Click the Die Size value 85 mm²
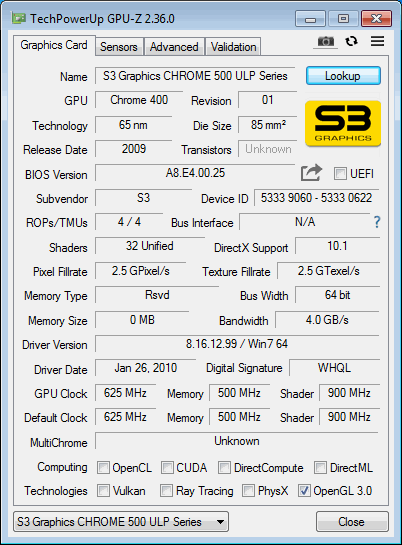Image resolution: width=402 pixels, height=545 pixels. 268,124
